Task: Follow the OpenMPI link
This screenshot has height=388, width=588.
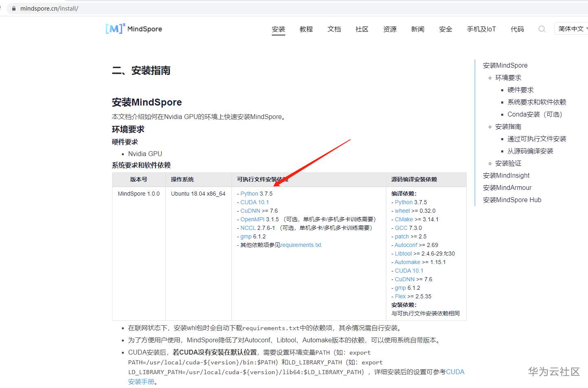Action: 252,219
